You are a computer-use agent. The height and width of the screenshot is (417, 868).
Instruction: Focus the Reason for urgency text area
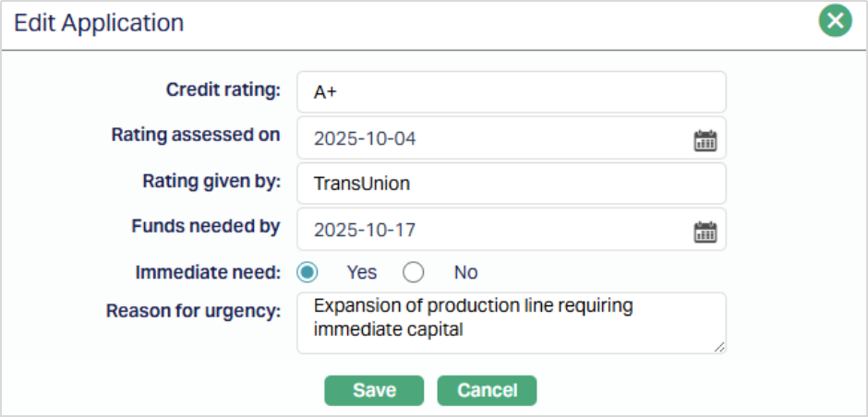(511, 323)
